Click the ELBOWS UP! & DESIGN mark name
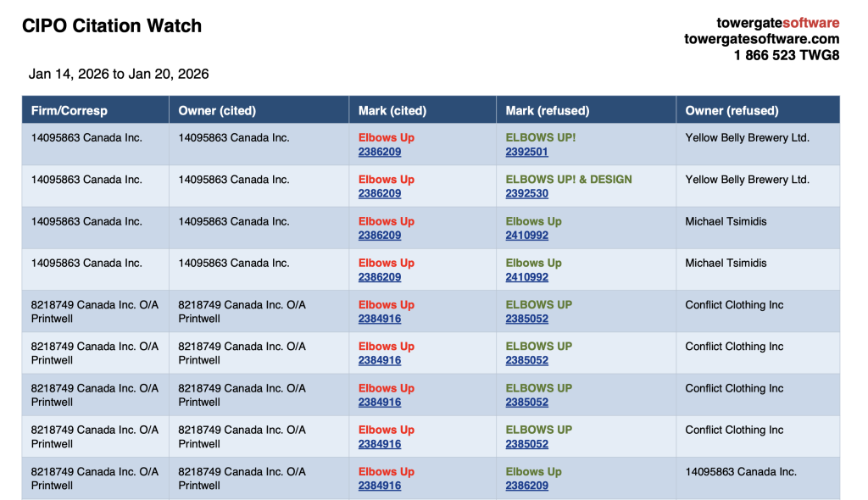868x500 pixels. pos(569,180)
